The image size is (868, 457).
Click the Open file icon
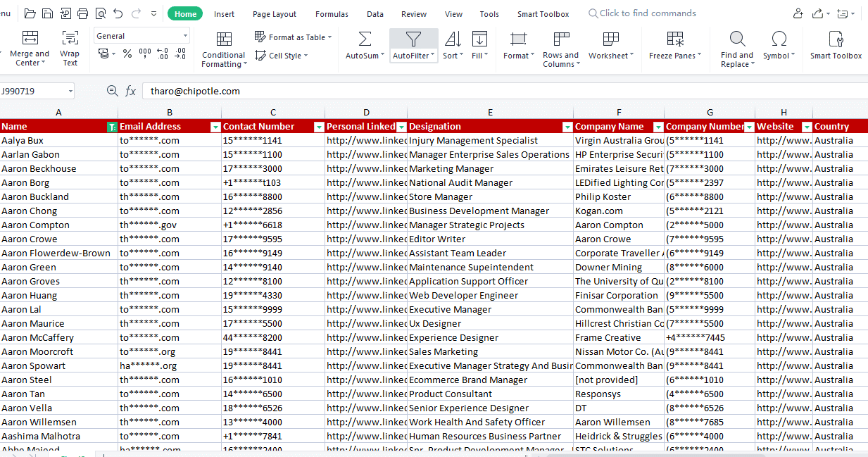click(x=30, y=13)
